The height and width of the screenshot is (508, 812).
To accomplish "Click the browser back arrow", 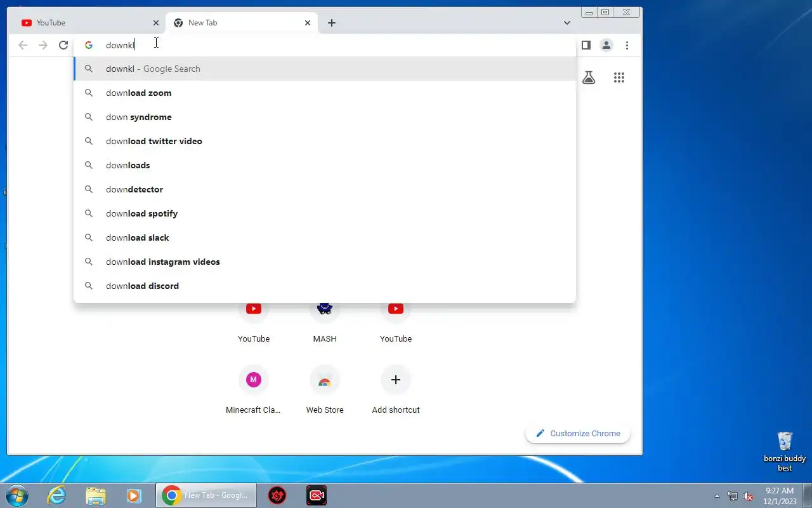I will click(23, 45).
